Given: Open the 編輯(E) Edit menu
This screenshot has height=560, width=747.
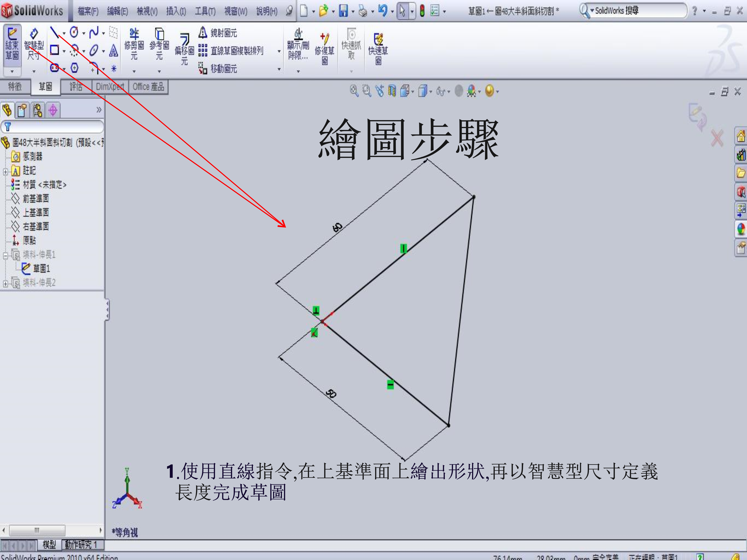Looking at the screenshot, I should pos(117,12).
